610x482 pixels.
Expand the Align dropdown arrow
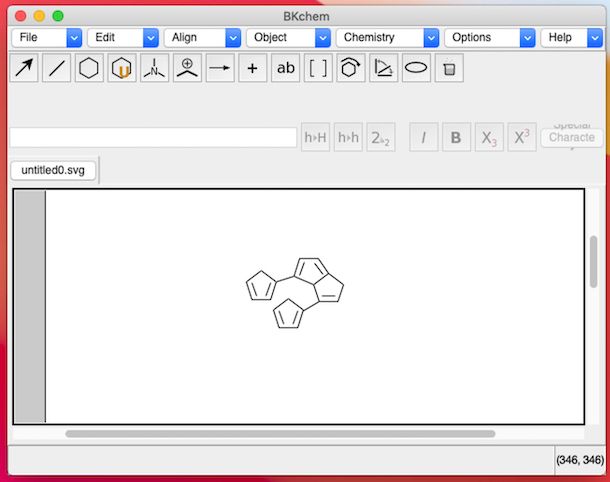pos(233,38)
